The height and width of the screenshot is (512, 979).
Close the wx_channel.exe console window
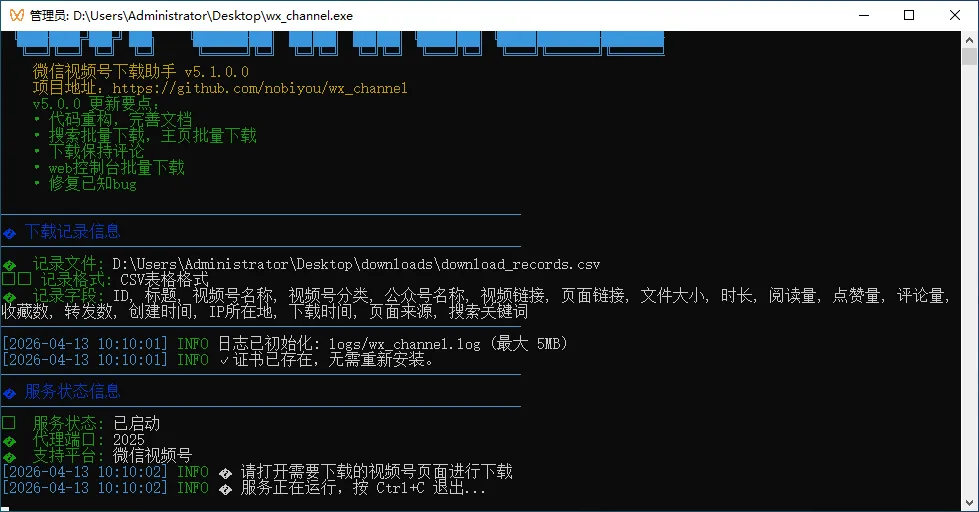(x=955, y=15)
